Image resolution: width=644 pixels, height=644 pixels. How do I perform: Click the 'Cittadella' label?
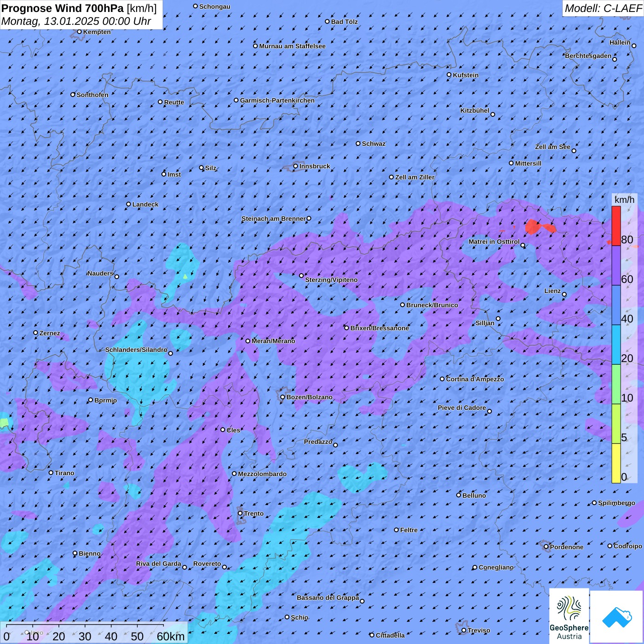click(391, 635)
